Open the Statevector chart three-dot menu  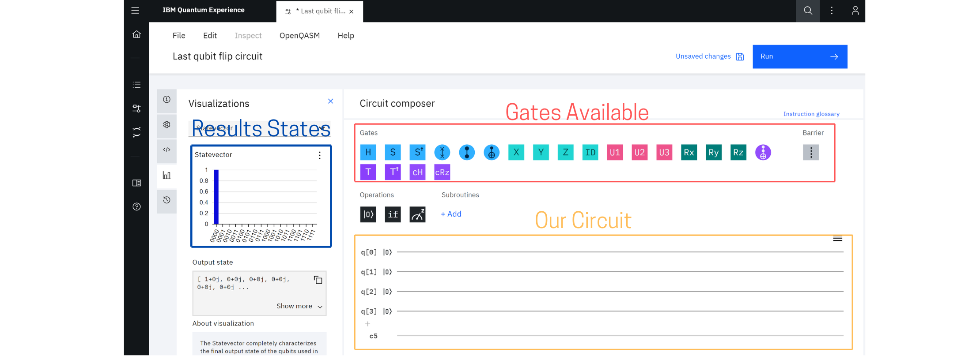coord(320,155)
